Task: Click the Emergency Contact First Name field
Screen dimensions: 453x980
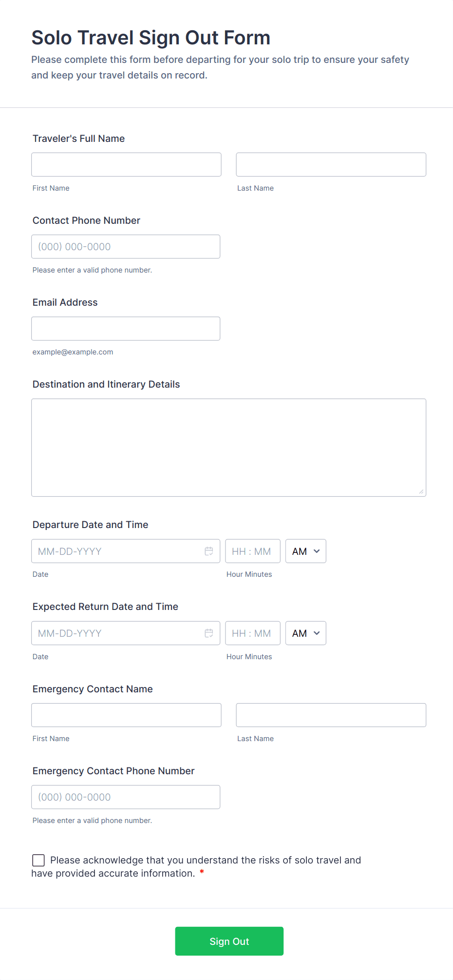Action: coord(126,715)
